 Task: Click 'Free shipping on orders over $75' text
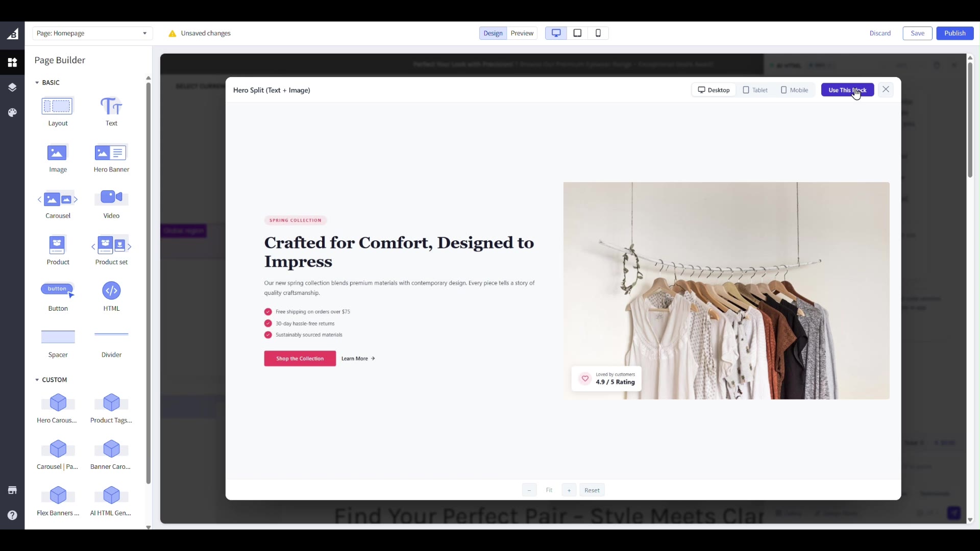pos(313,312)
